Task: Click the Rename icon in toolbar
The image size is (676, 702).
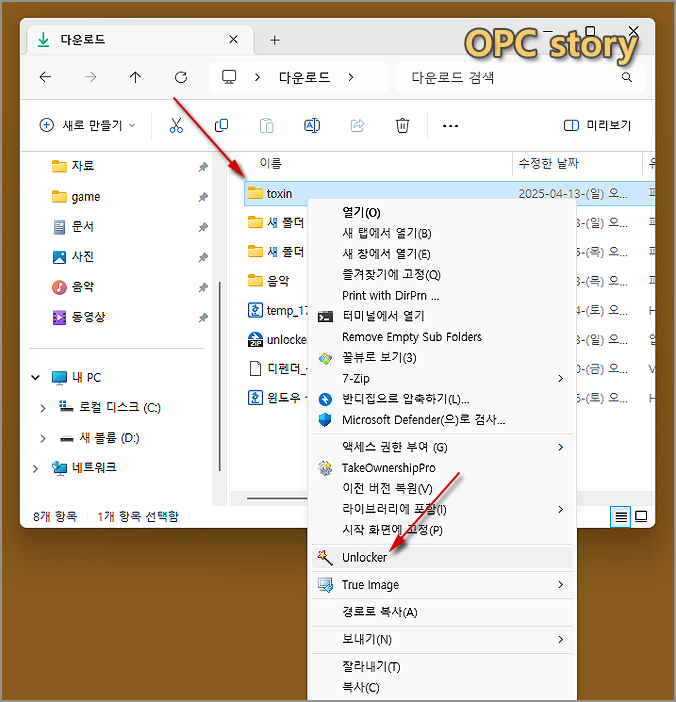Action: click(312, 126)
